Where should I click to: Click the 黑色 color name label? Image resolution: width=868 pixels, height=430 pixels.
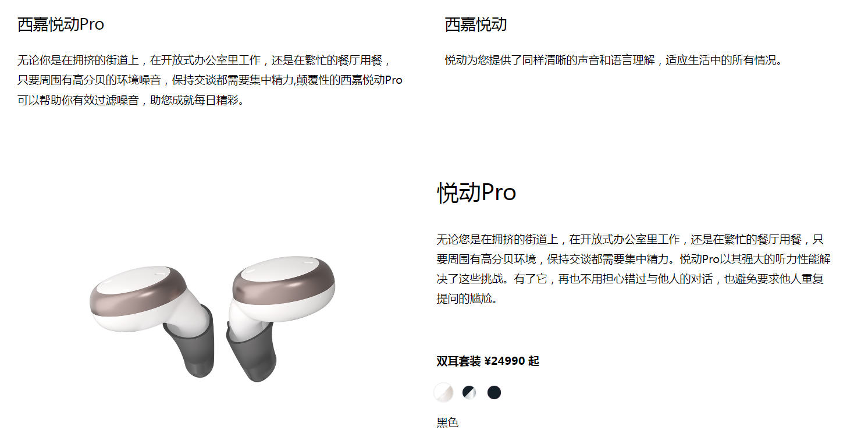click(x=447, y=422)
